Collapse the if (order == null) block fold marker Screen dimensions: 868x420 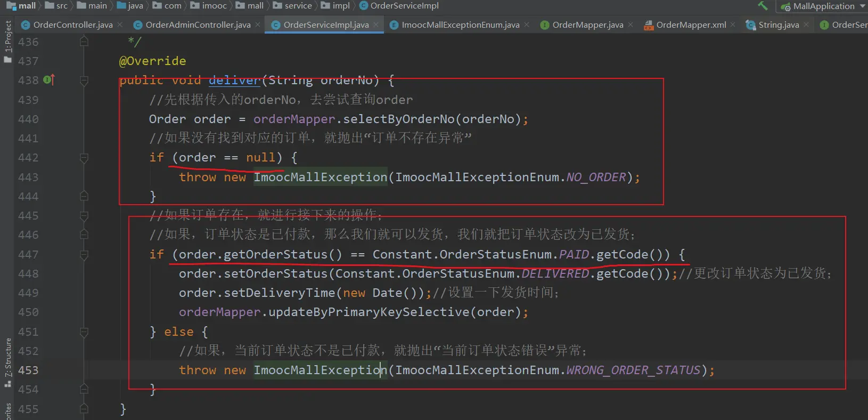pos(84,158)
